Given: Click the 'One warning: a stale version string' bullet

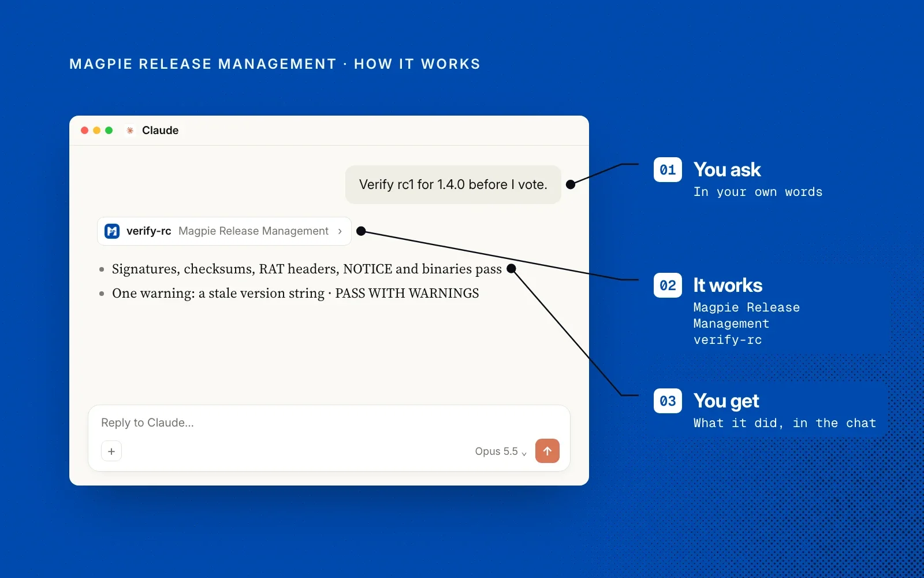Looking at the screenshot, I should coord(295,293).
